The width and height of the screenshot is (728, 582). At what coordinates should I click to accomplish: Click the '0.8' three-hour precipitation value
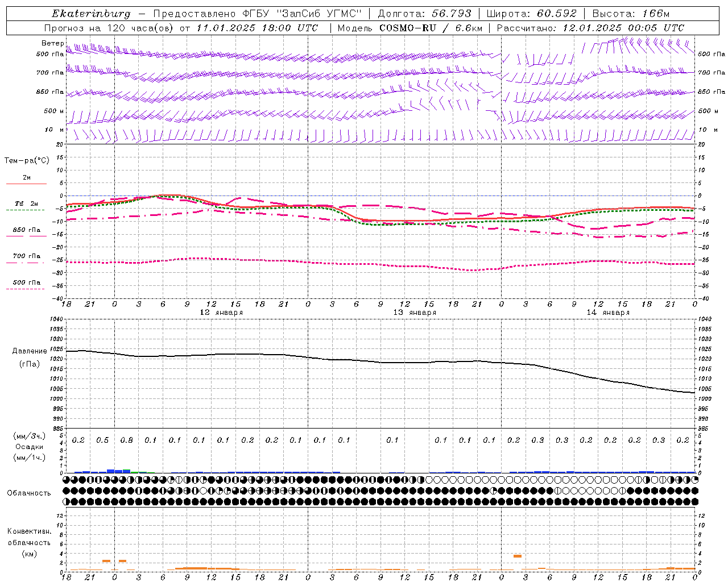pos(126,440)
